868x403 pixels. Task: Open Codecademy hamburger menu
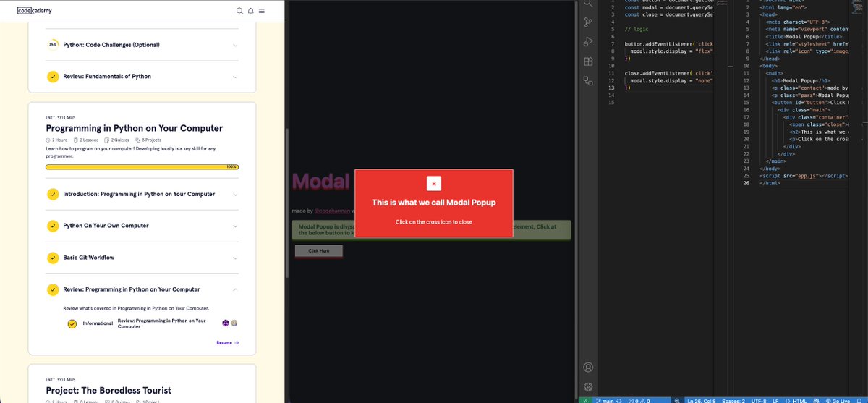pos(261,11)
